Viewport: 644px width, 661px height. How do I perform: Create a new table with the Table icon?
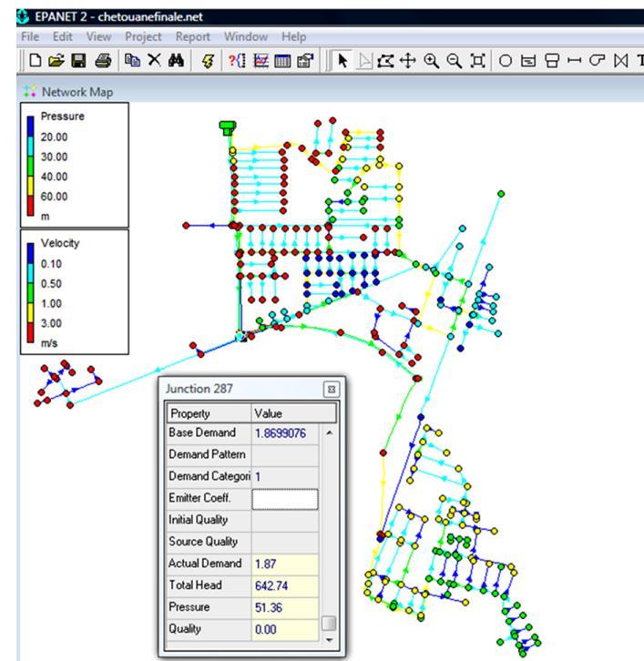[x=282, y=61]
